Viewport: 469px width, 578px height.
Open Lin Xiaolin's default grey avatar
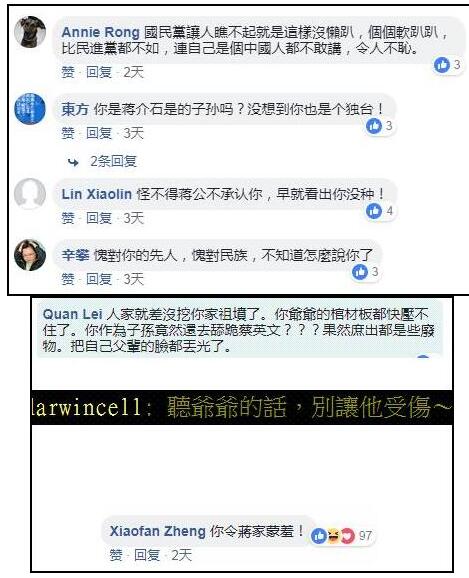point(30,194)
